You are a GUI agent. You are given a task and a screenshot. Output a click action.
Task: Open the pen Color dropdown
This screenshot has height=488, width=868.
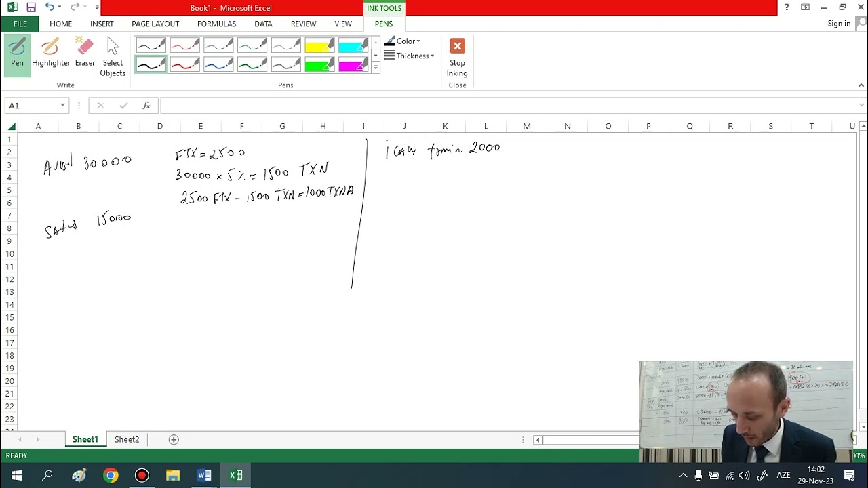click(403, 41)
